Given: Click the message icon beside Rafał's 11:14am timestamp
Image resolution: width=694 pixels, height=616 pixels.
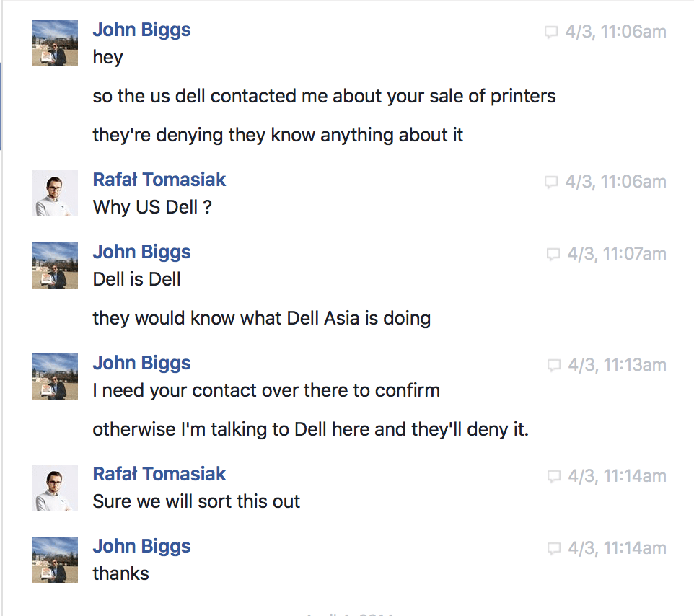Looking at the screenshot, I should pyautogui.click(x=554, y=477).
